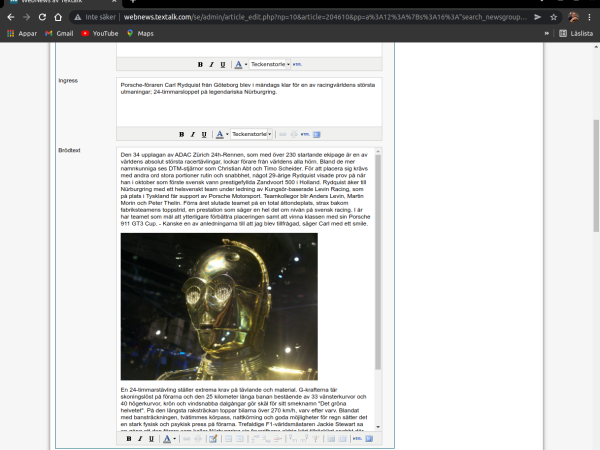600x450 pixels.
Task: Expand hidden bookmarks chevron
Action: (546, 34)
